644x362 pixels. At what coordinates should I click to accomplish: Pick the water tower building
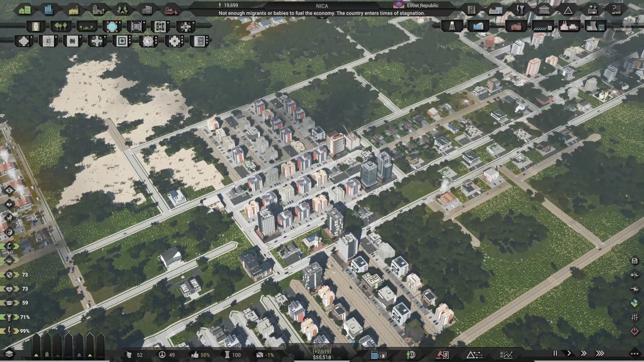point(452,26)
